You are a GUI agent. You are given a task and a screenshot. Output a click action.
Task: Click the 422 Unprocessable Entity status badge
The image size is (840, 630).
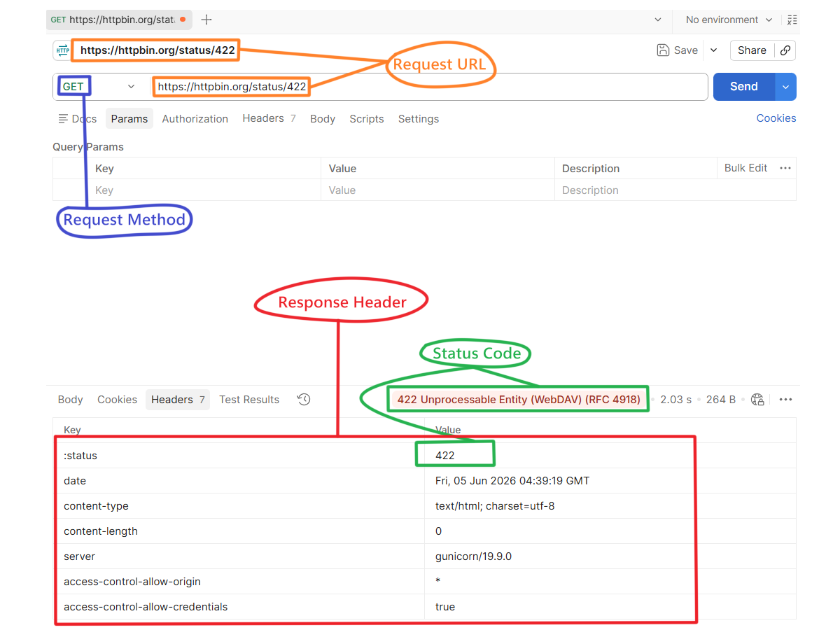(519, 400)
